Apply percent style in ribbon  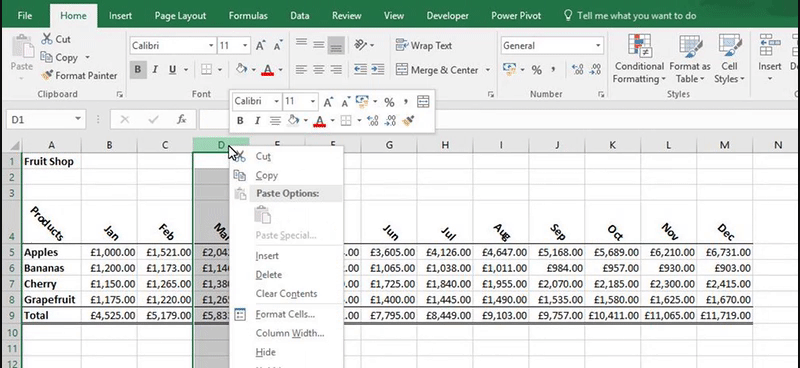pyautogui.click(x=536, y=70)
